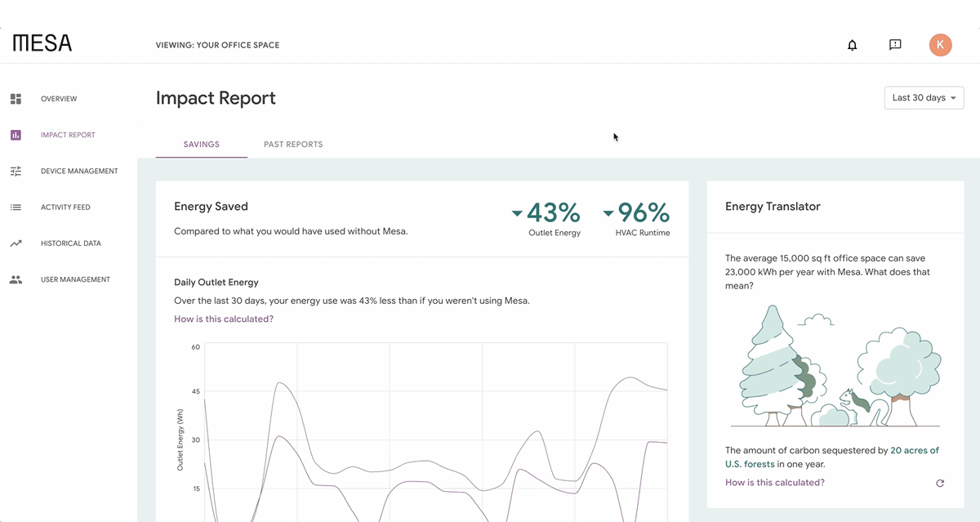Click the Energy Translator heading

773,207
